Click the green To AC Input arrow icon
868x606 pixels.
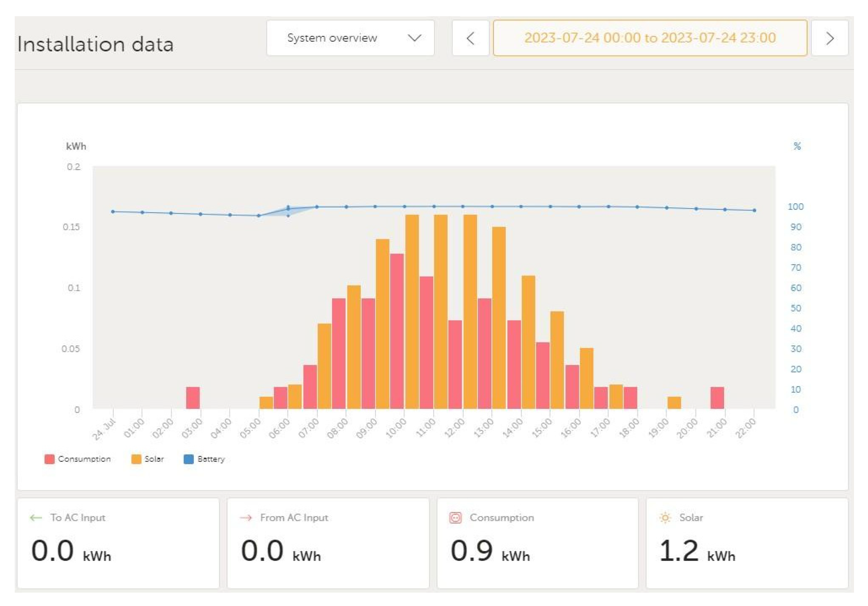(x=36, y=518)
